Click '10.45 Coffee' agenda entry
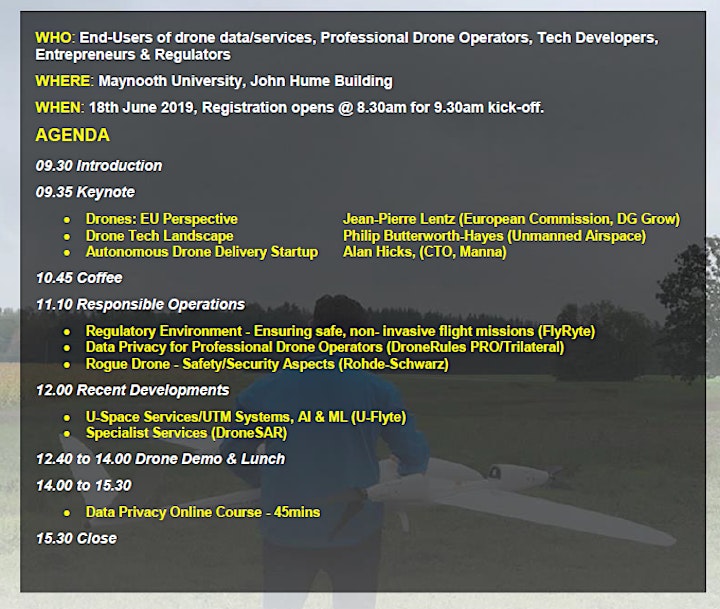This screenshot has width=720, height=609. click(79, 278)
